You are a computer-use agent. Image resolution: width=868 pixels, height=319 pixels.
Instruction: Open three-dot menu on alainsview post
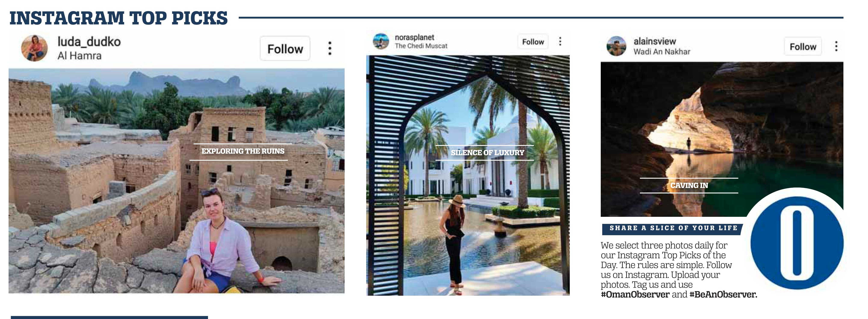click(x=836, y=46)
